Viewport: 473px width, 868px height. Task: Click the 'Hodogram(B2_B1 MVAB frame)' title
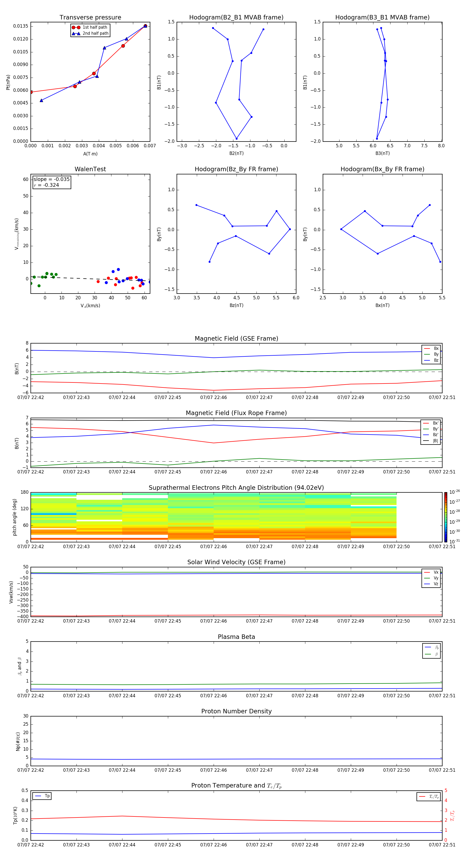(236, 18)
